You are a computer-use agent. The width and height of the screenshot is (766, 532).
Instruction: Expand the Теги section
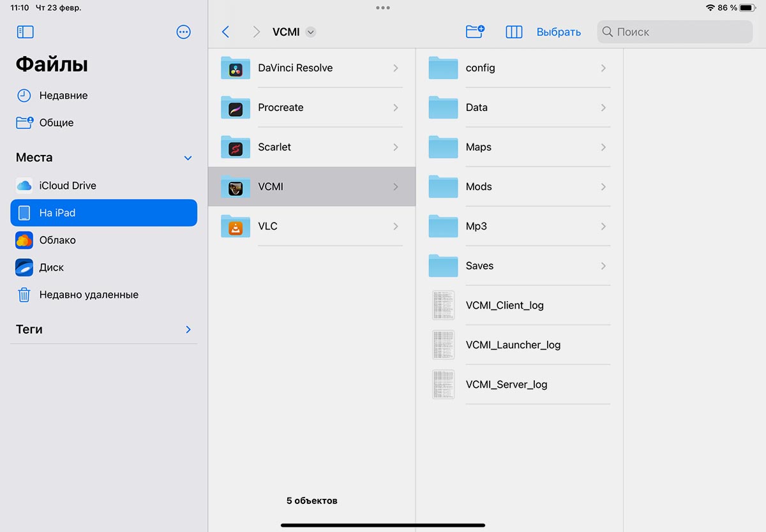pos(188,330)
